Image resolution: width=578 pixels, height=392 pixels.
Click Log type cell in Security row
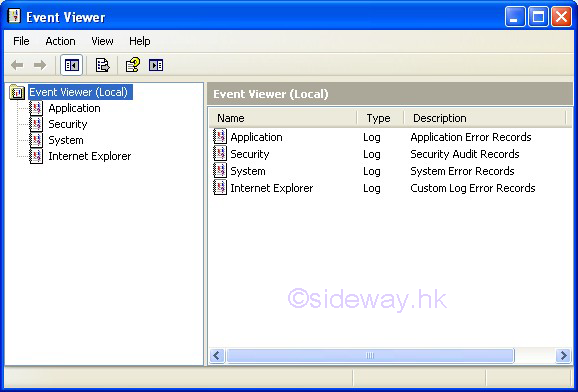[372, 154]
